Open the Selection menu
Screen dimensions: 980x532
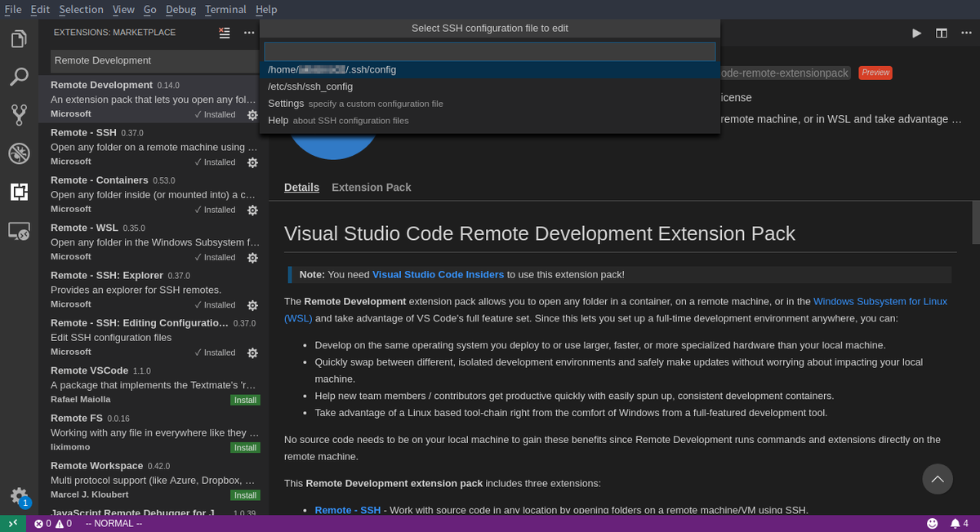click(81, 9)
